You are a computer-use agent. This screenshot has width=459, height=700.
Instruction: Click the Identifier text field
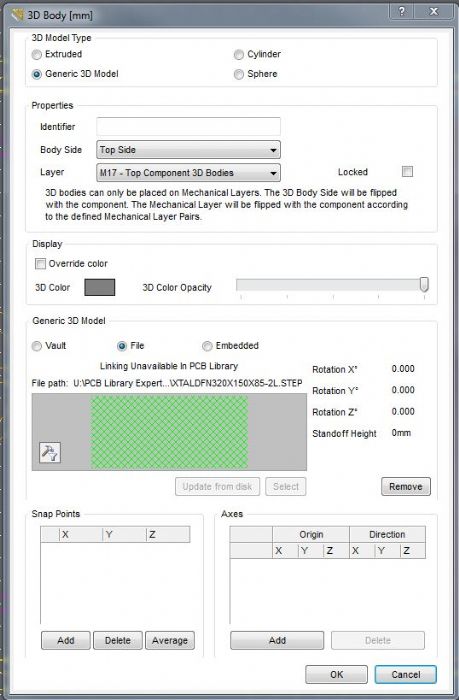pos(188,126)
